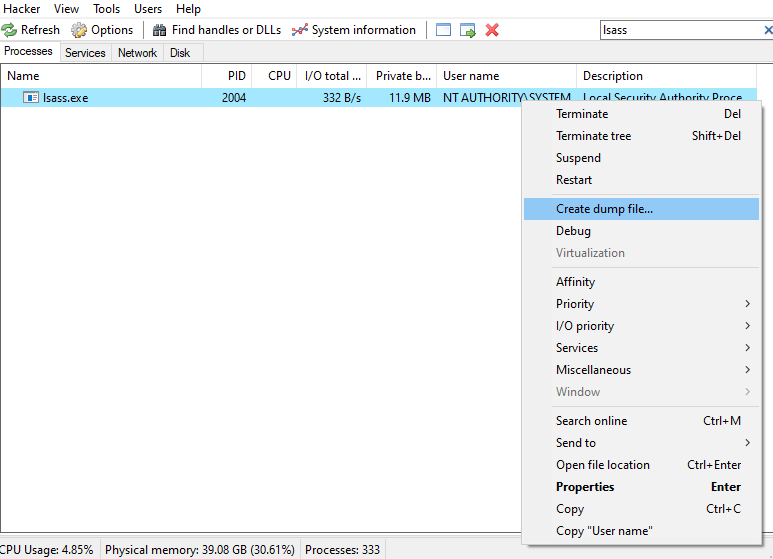Open System information graph icon
This screenshot has width=773, height=559.
[299, 30]
